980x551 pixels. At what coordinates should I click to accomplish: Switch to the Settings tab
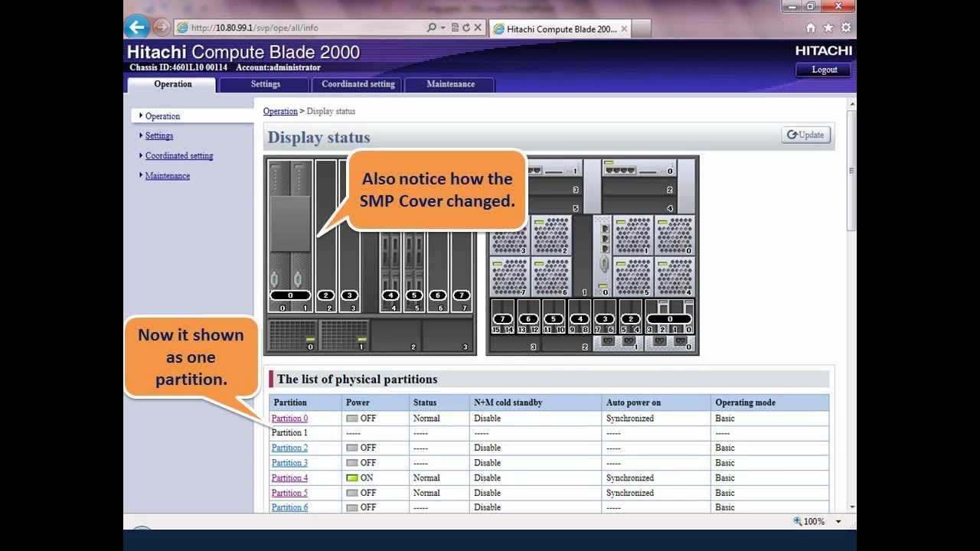tap(266, 84)
